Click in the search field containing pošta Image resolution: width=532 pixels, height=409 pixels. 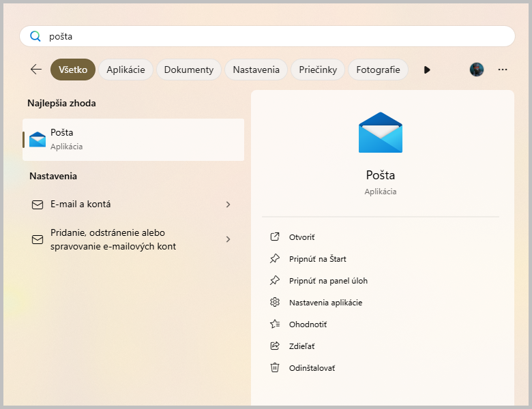273,36
